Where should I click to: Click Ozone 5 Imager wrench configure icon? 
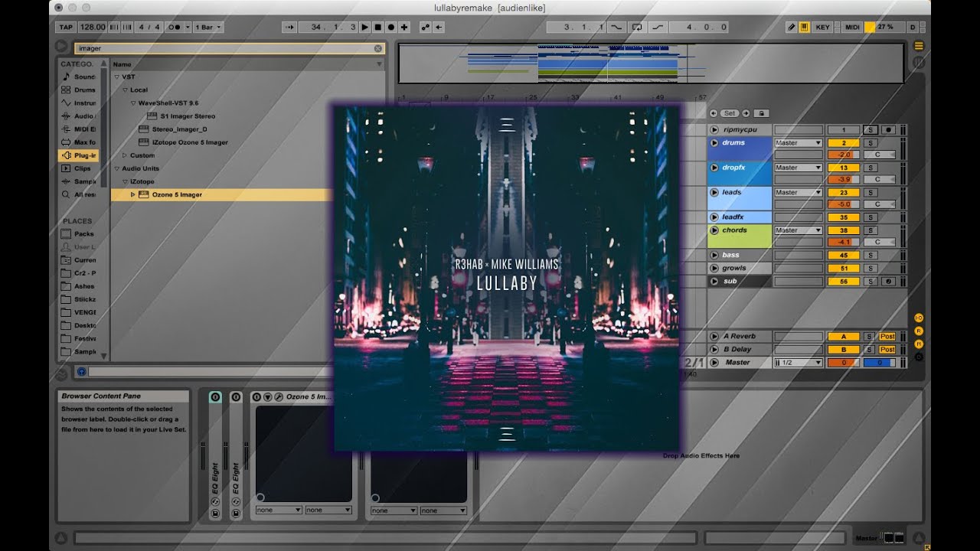click(279, 396)
